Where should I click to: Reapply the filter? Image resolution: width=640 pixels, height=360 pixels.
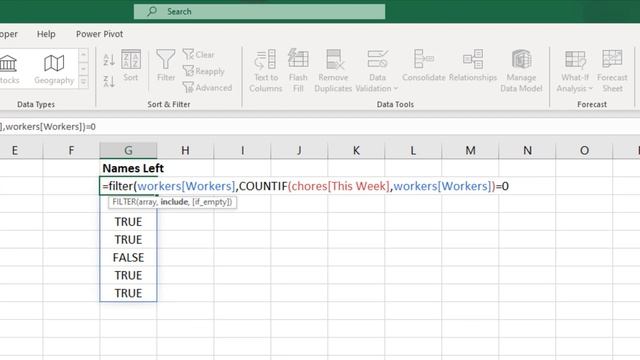(204, 71)
